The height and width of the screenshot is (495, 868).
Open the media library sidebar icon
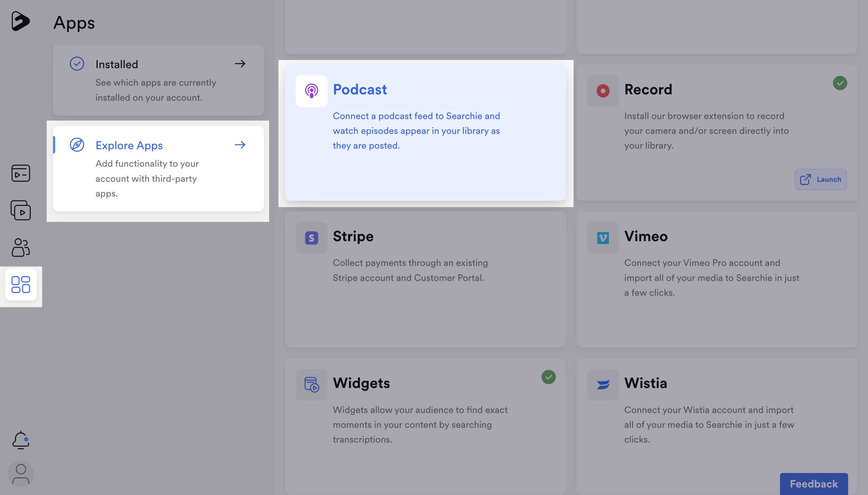click(21, 173)
